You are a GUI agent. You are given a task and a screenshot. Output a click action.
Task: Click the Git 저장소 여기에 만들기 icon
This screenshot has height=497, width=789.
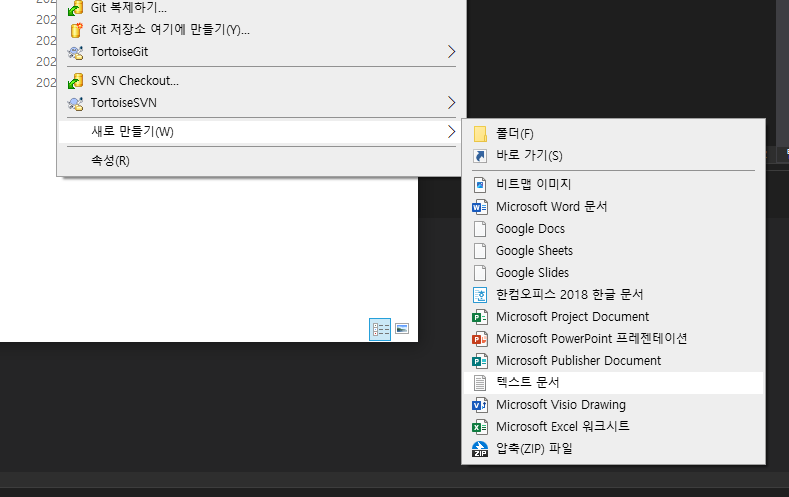click(75, 30)
